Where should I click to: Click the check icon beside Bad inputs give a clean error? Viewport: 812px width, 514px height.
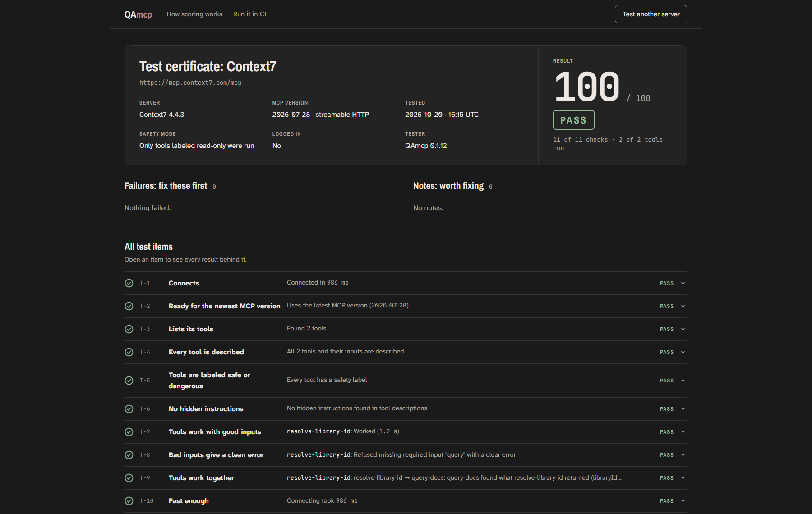click(129, 455)
